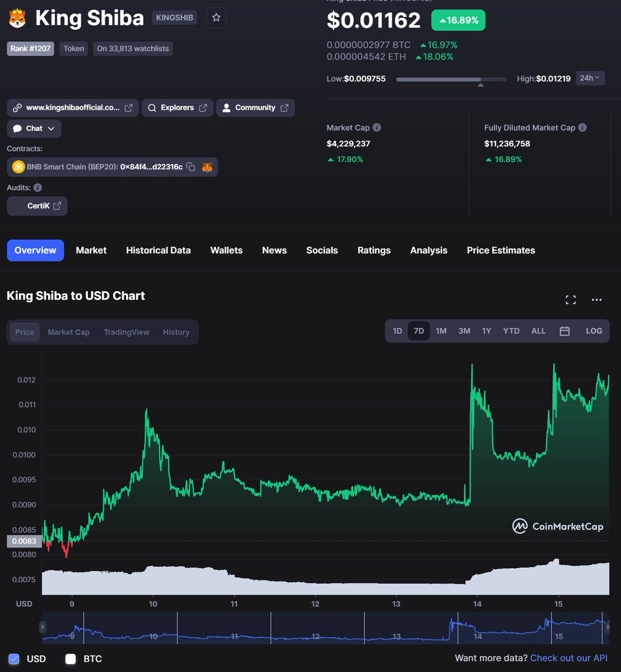
Task: Click the CoinMarketCap logo on the chart
Action: (x=558, y=526)
